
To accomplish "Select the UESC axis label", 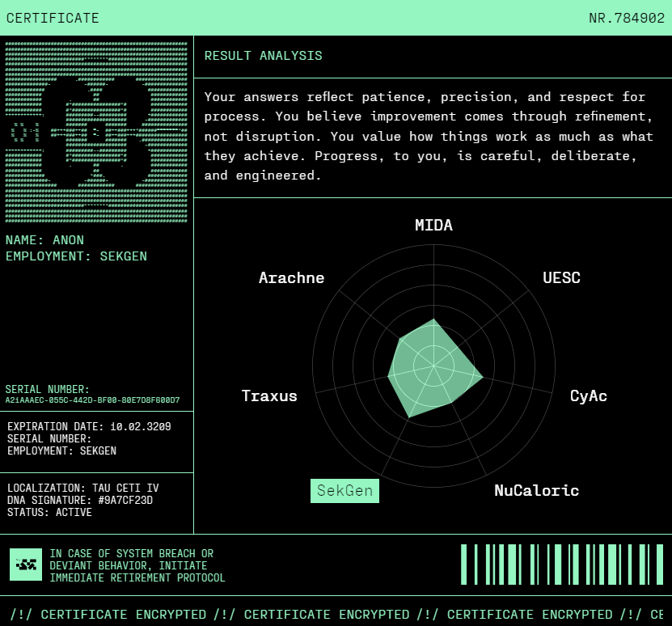I will coord(561,278).
